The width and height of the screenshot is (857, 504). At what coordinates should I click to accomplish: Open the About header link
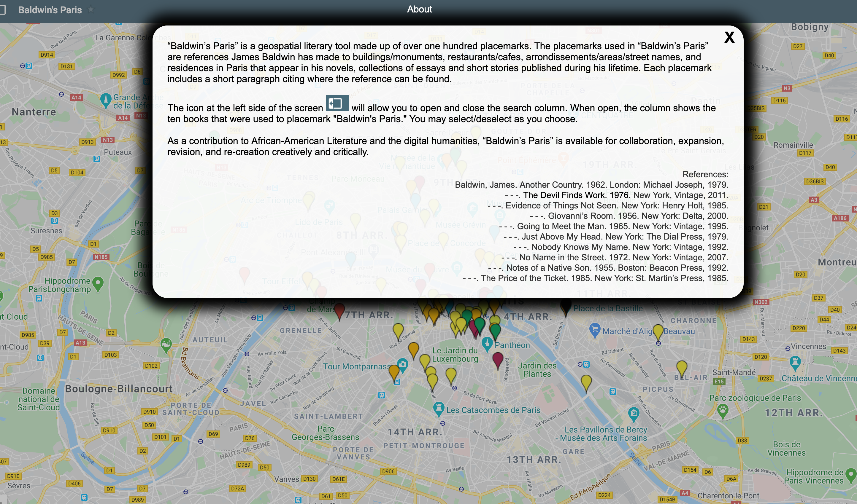tap(419, 9)
